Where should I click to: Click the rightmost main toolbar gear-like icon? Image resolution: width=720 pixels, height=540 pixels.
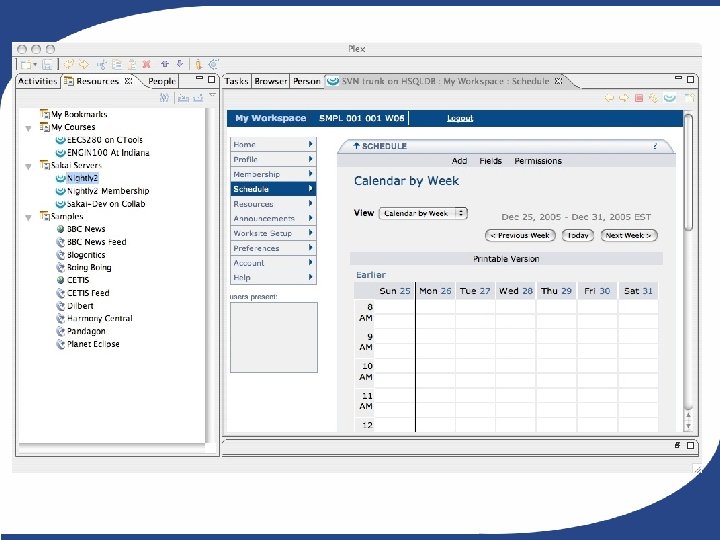pyautogui.click(x=214, y=64)
